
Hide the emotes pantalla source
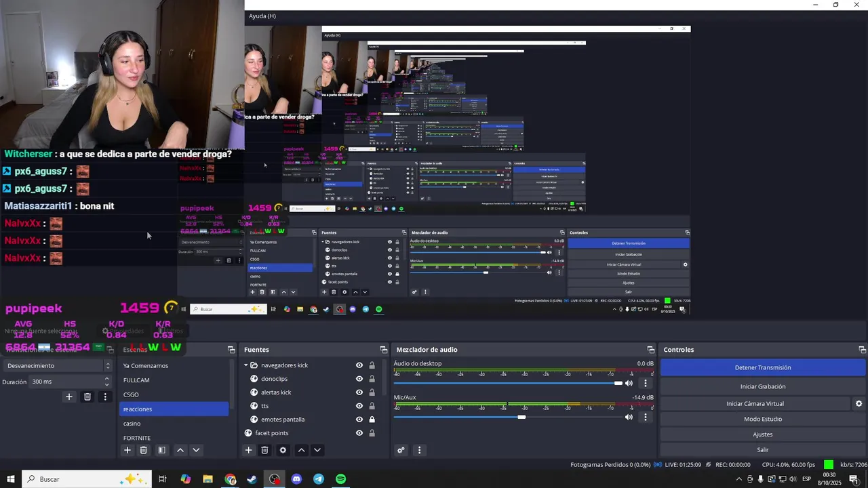[359, 420]
